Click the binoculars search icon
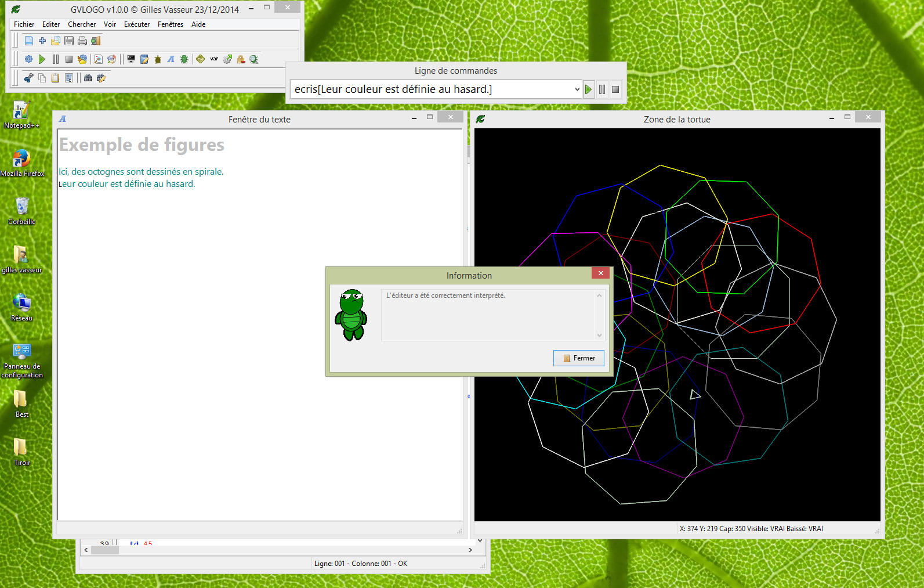 click(x=88, y=78)
